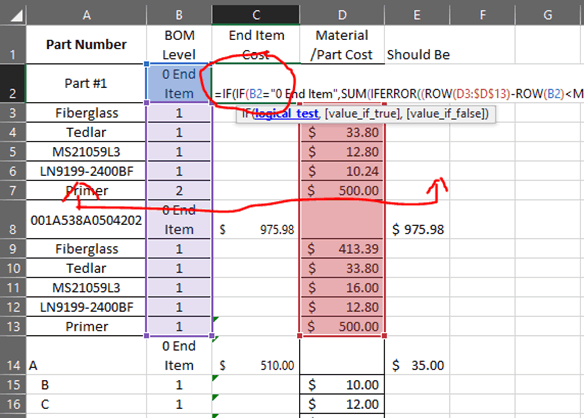The image size is (584, 418).
Task: Click Tedlar in row 10
Action: (86, 268)
